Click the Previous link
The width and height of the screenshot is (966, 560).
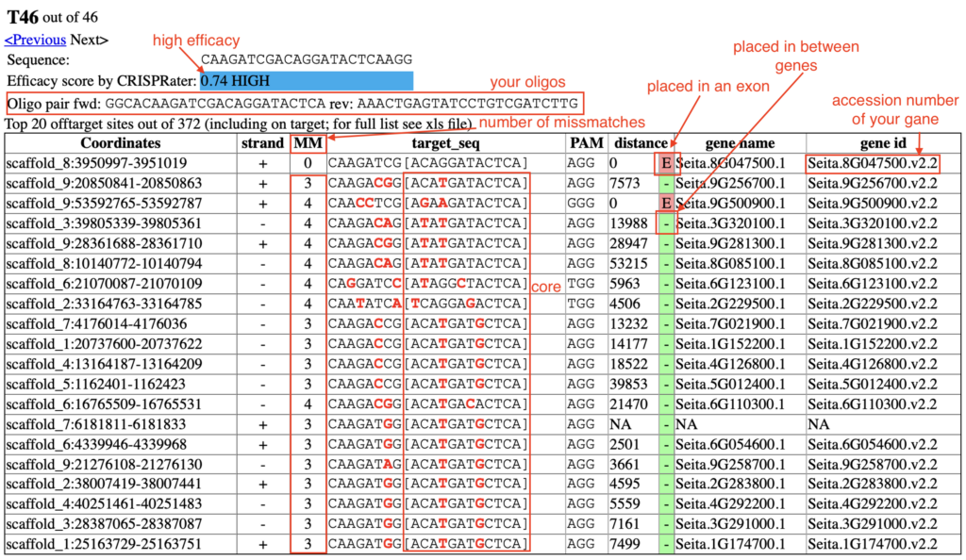point(35,40)
